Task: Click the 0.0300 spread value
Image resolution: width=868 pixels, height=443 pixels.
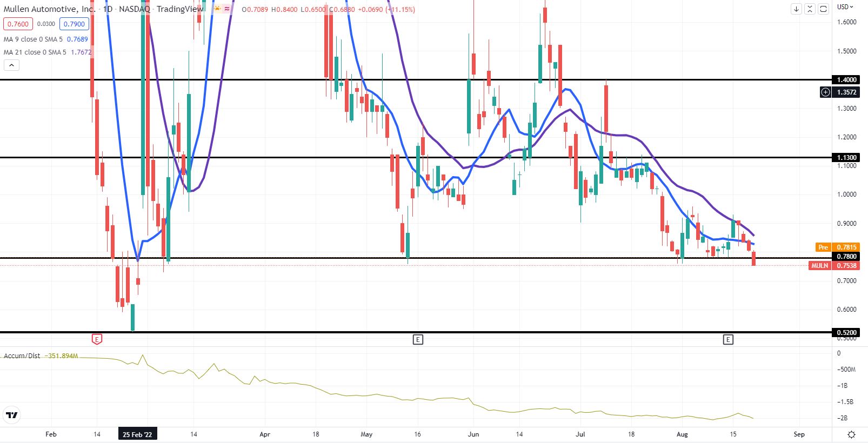Action: coord(46,24)
